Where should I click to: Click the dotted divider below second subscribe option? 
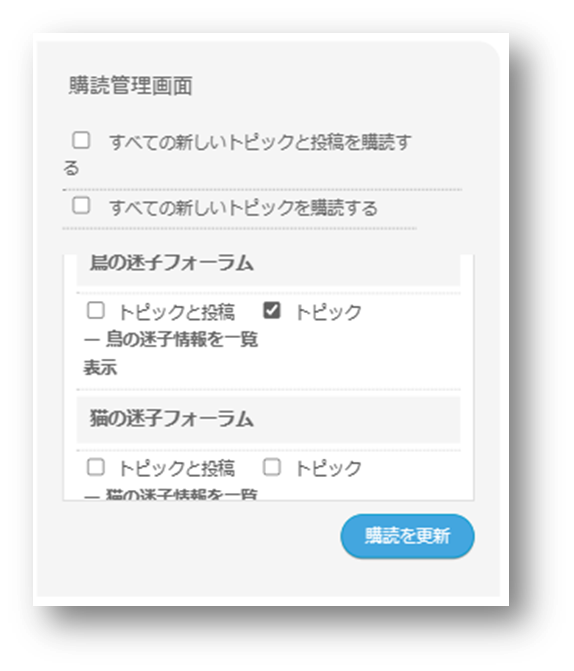coord(239,229)
